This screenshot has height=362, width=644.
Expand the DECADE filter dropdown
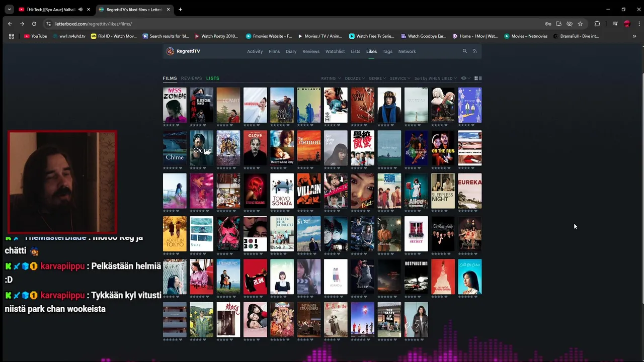click(355, 78)
